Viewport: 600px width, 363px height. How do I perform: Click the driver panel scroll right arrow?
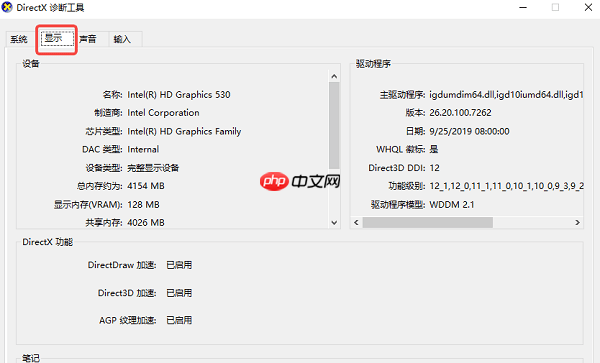click(x=577, y=222)
